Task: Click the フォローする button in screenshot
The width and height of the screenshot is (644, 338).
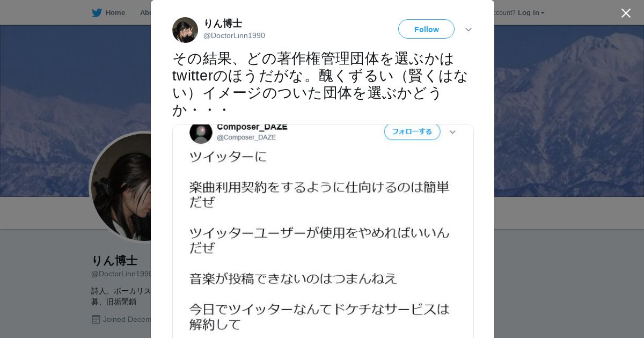Action: click(412, 131)
